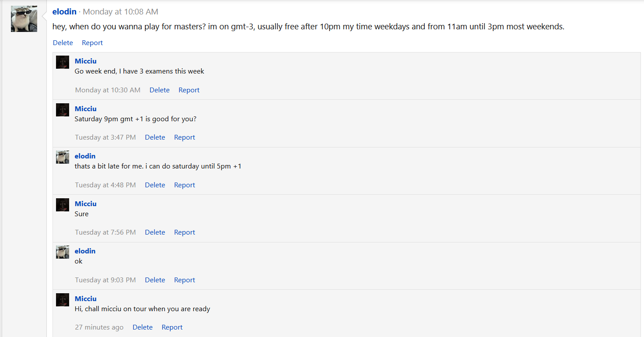This screenshot has width=644, height=337.
Task: Click elodin's small avatar beside the "ok" comment
Action: click(63, 252)
